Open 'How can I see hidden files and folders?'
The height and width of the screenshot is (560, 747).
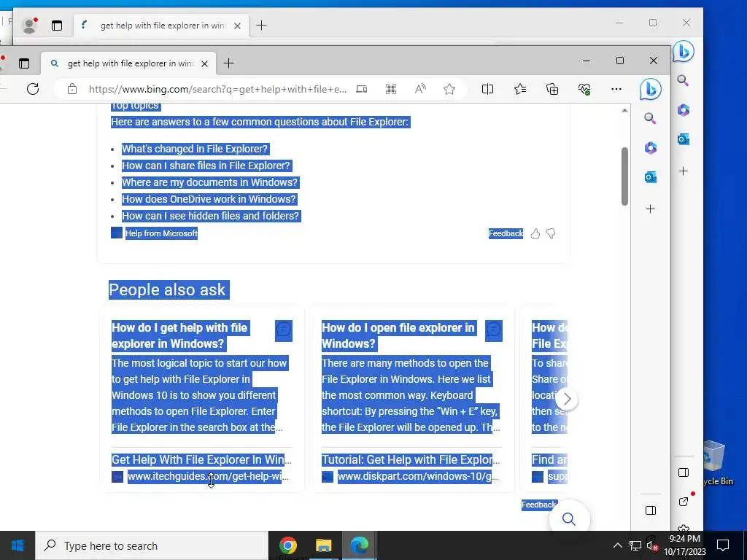(x=211, y=216)
